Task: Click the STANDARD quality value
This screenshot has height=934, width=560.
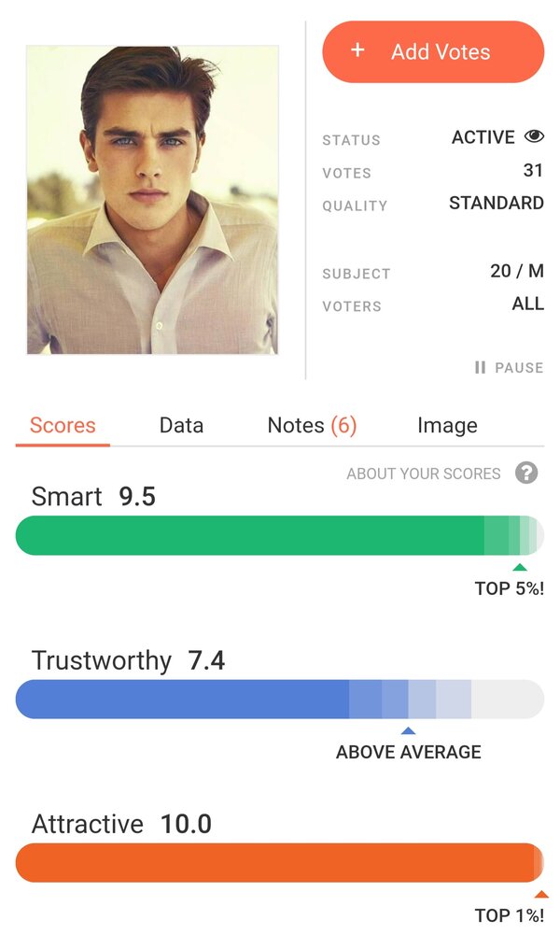Action: (x=497, y=203)
